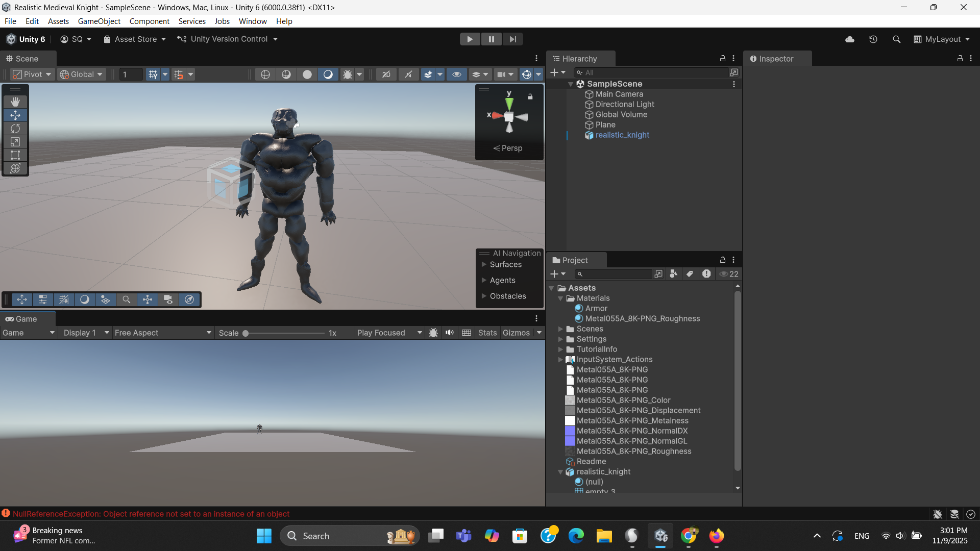Open the MyLayout layout dropdown
This screenshot has height=551, width=980.
[x=942, y=39]
